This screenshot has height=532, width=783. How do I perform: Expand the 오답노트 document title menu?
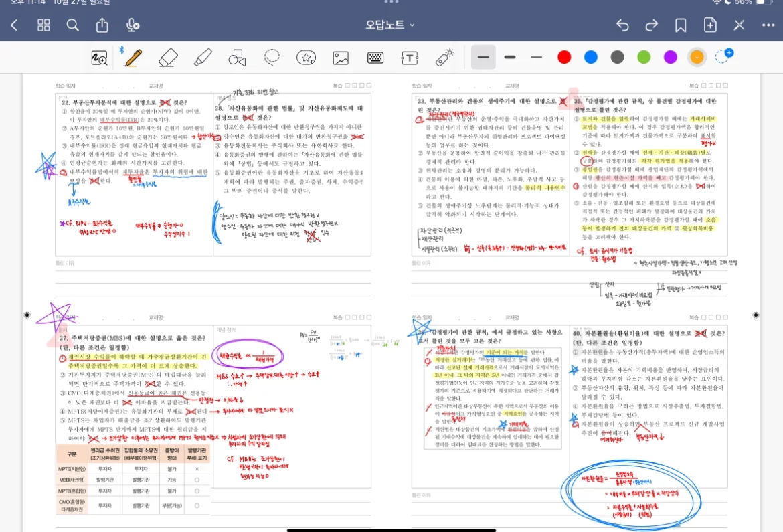390,25
